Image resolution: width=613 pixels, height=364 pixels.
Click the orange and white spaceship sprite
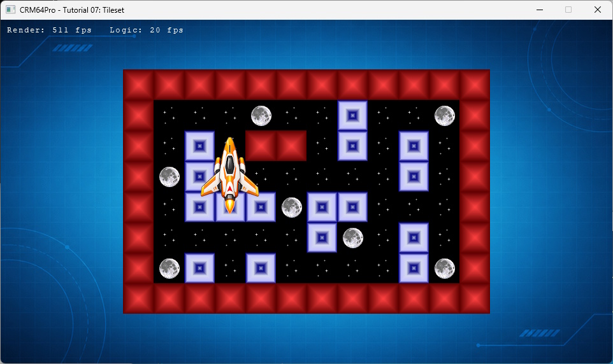tap(230, 175)
